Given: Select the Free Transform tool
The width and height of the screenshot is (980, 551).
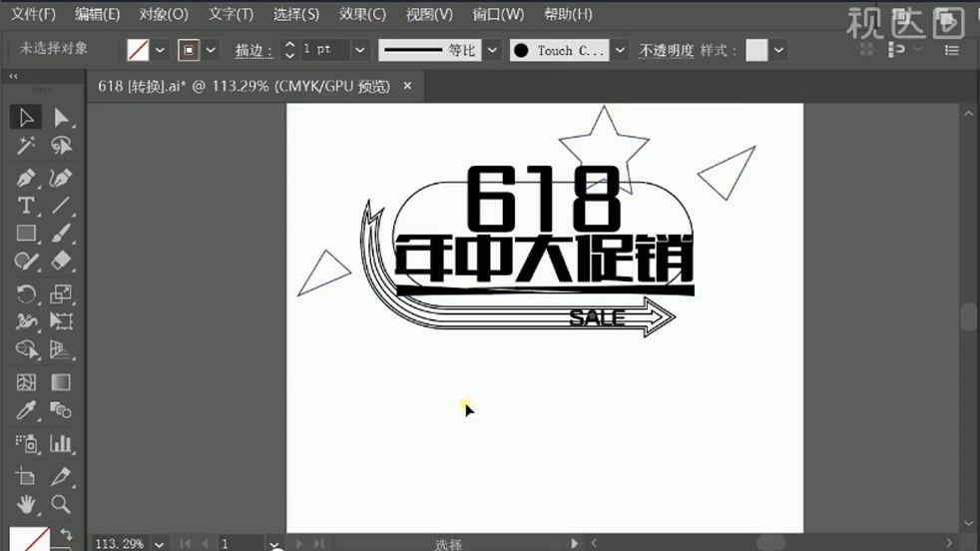Looking at the screenshot, I should click(61, 320).
